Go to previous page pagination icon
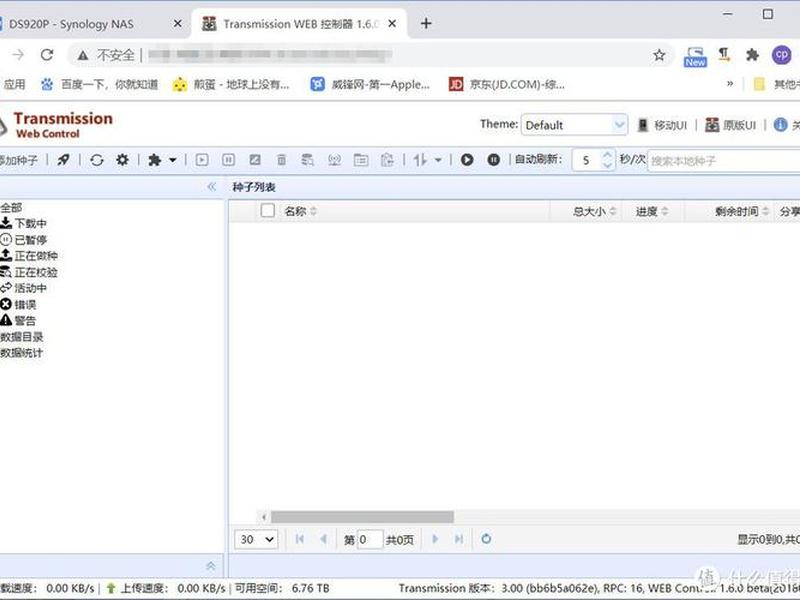Viewport: 800px width, 600px height. point(323,539)
